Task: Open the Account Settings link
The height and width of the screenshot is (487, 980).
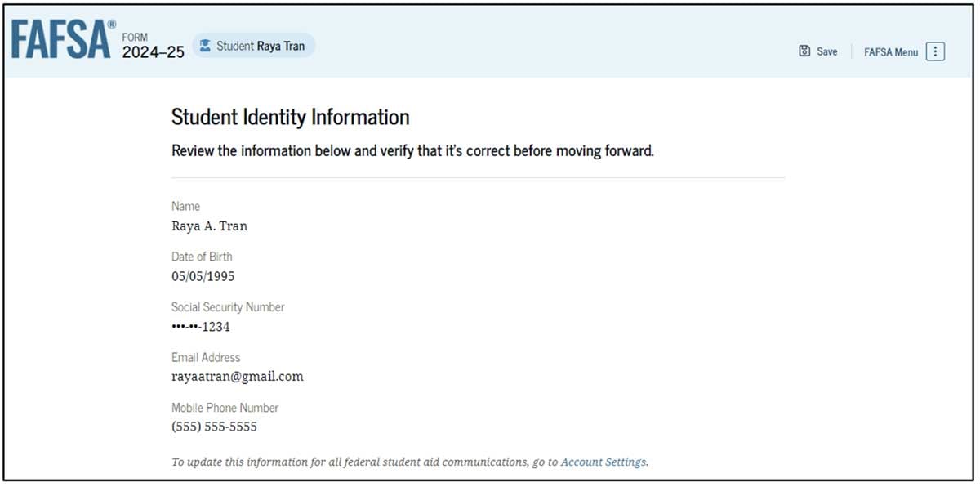Action: pos(604,462)
